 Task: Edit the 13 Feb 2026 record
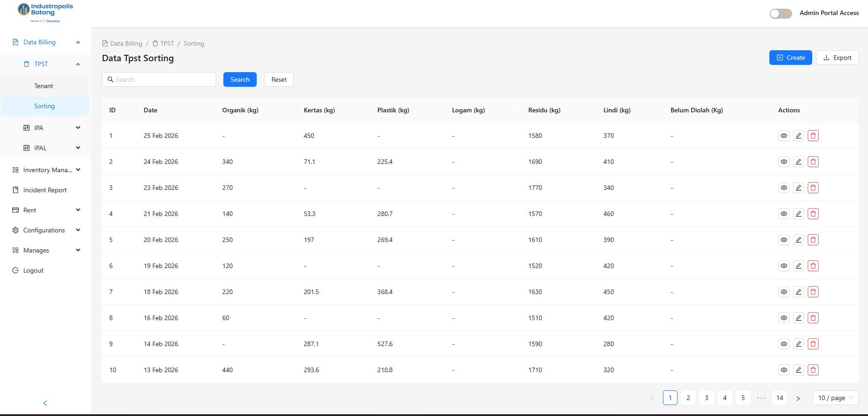[x=799, y=370]
